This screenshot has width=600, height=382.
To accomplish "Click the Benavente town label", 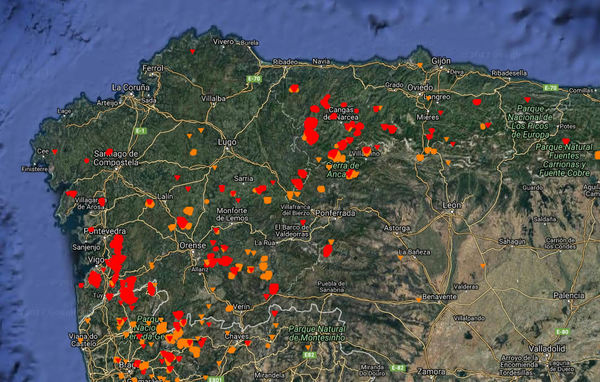I will (440, 297).
